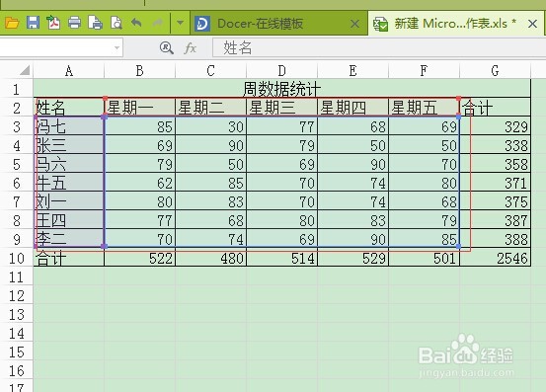546x392 pixels.
Task: Click total cell 375
Action: (x=495, y=201)
